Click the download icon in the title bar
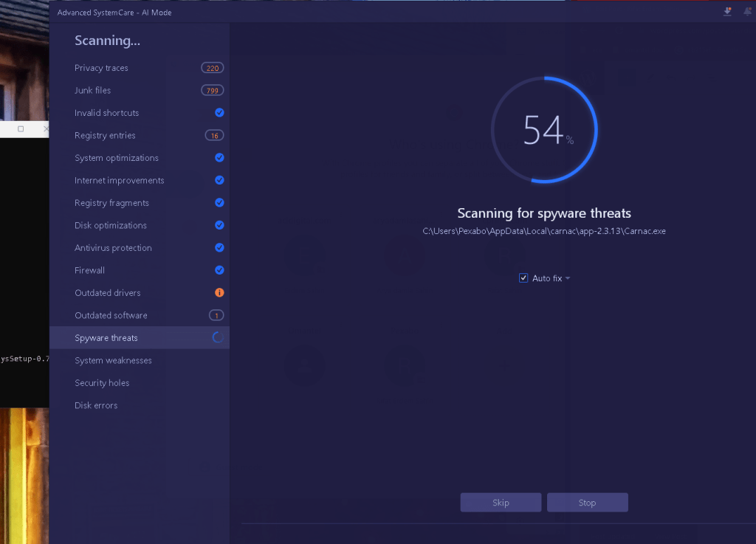Image resolution: width=756 pixels, height=544 pixels. point(727,12)
